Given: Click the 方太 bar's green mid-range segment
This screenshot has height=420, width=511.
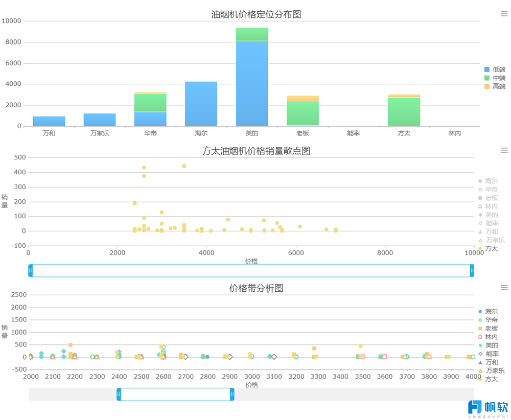Looking at the screenshot, I should click(404, 112).
